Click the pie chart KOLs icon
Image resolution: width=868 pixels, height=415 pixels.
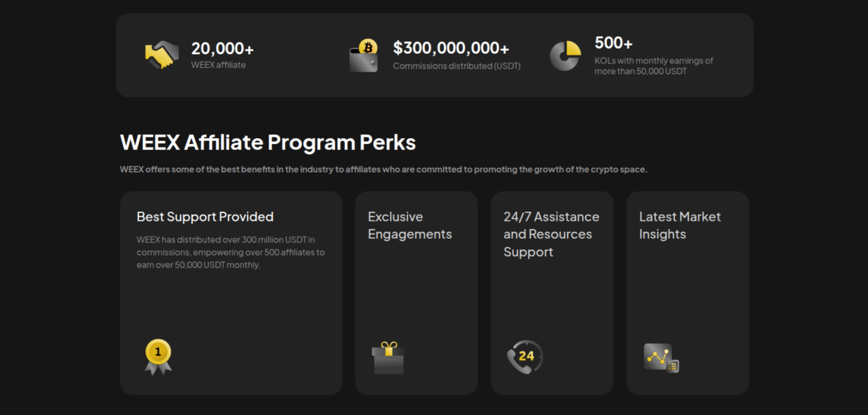point(565,56)
